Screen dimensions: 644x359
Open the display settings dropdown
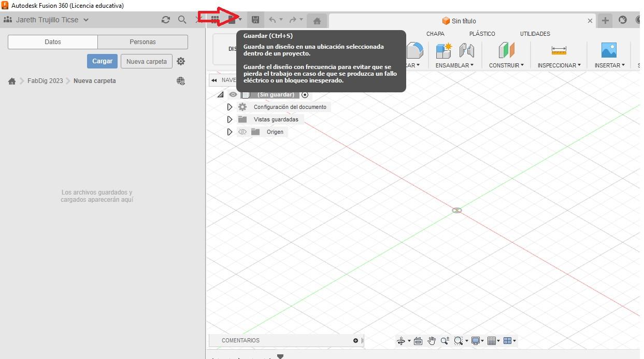click(x=477, y=341)
